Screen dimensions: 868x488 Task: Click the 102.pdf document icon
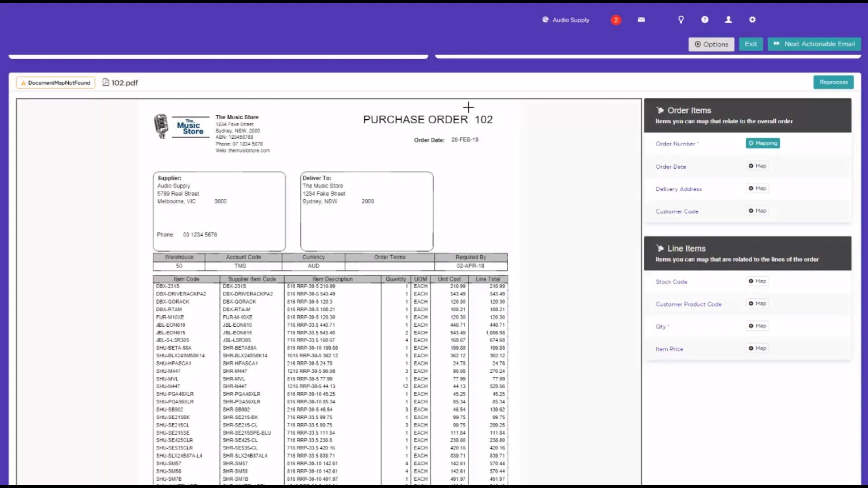coord(106,82)
